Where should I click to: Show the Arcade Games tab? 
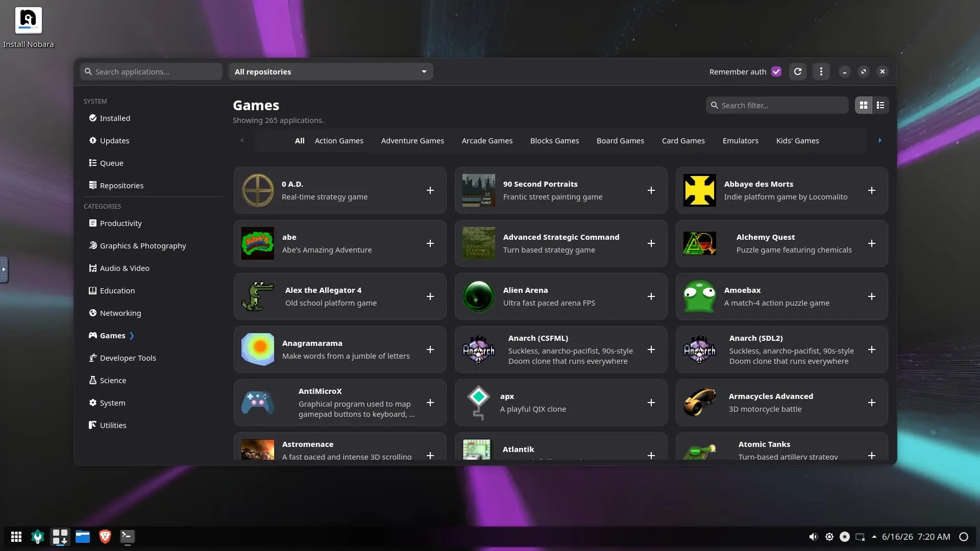pyautogui.click(x=487, y=140)
